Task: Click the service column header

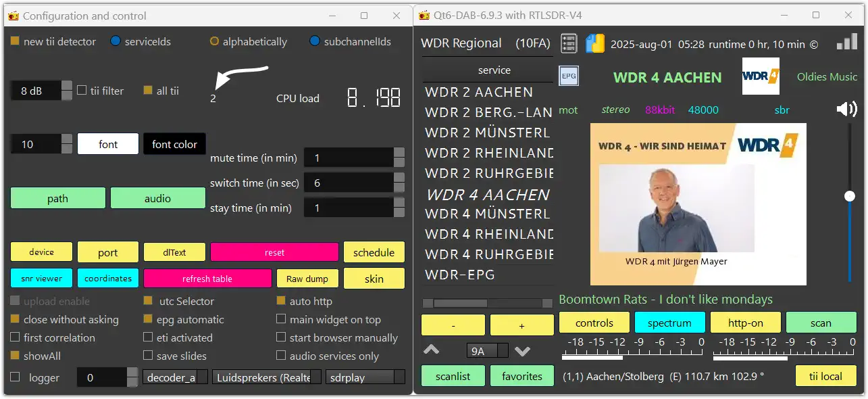Action: (494, 70)
